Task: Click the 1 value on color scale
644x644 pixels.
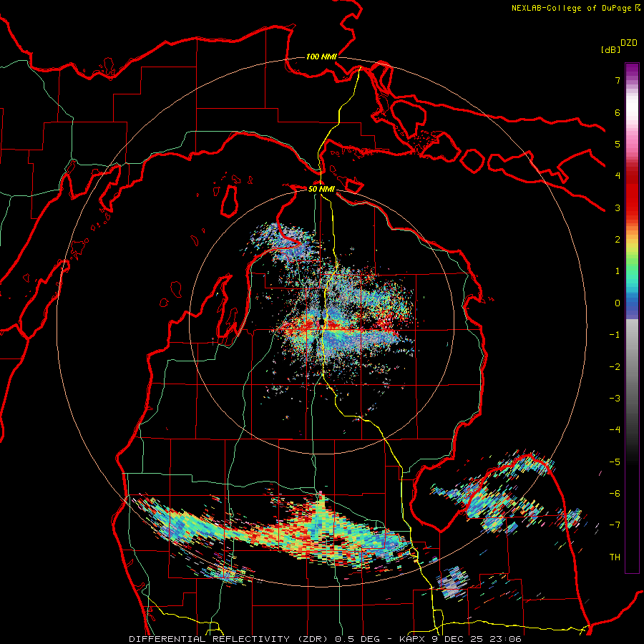Action: tap(618, 271)
